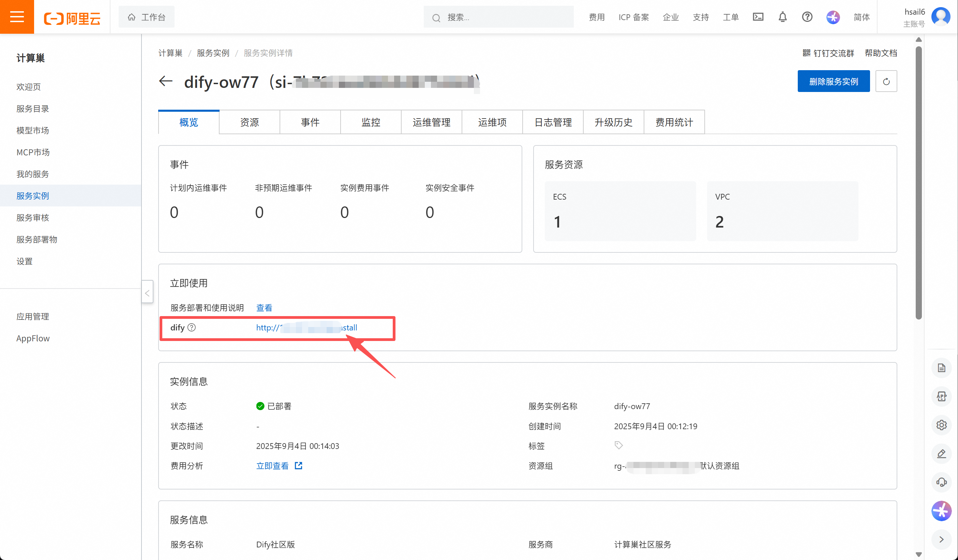
Task: Click the DingTalk group QR icon
Action: [806, 53]
